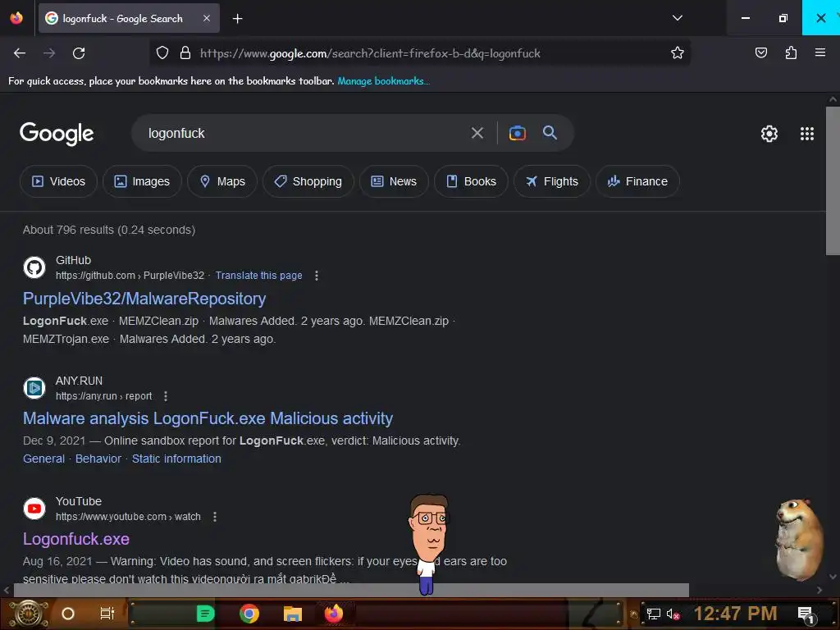Click the vertical scrollbar thumb
The image size is (840, 630).
click(833, 181)
